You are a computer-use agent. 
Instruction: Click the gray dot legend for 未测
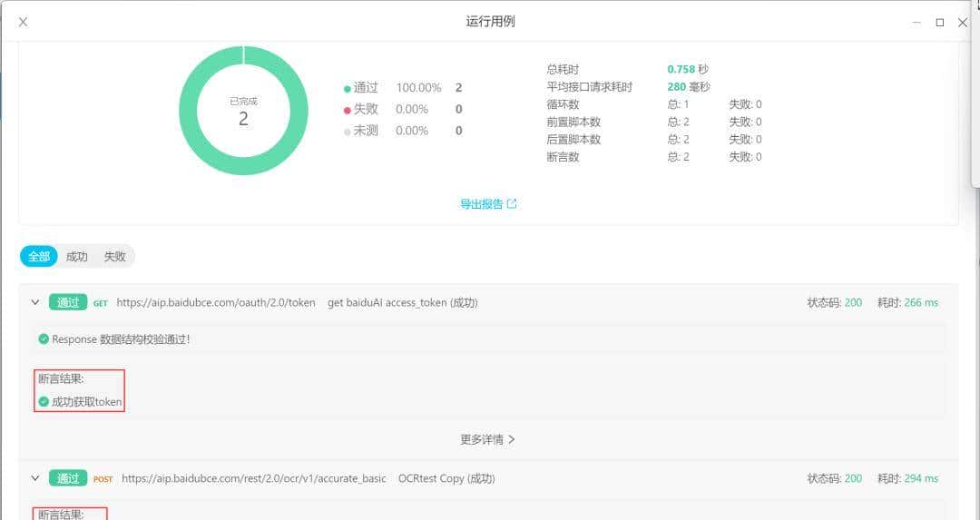(347, 132)
